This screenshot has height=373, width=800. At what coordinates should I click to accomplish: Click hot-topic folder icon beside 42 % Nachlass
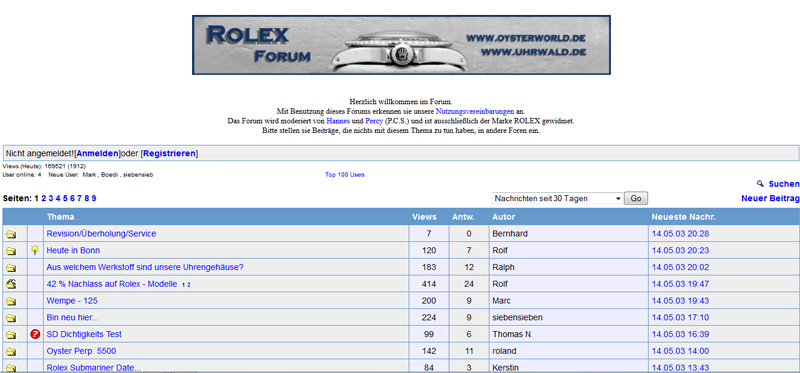point(11,284)
